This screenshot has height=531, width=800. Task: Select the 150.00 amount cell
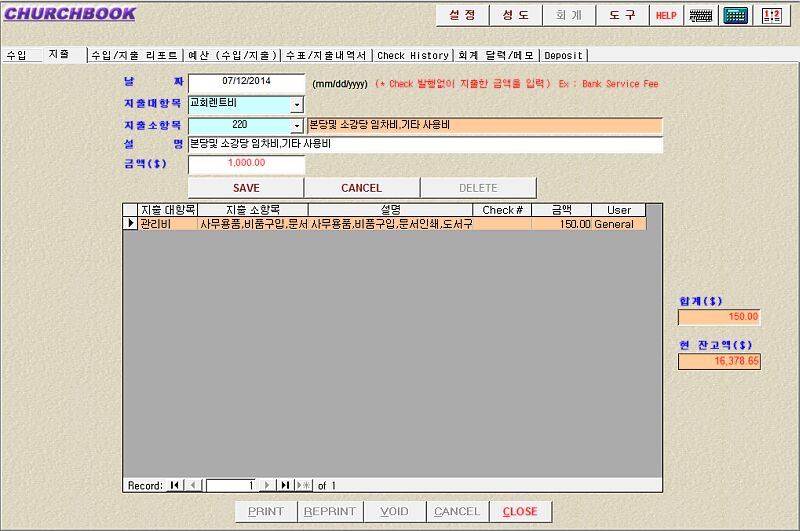(x=562, y=223)
